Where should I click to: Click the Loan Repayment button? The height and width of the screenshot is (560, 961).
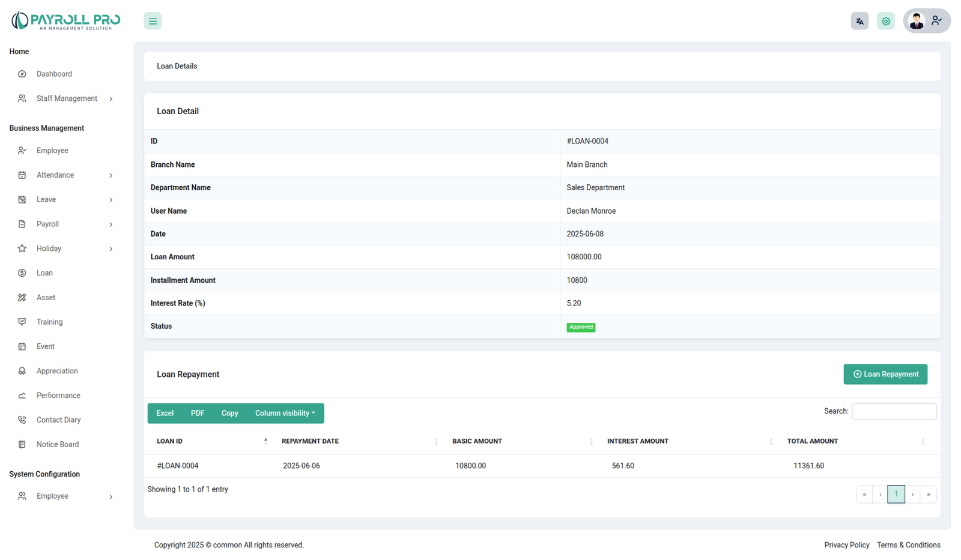click(885, 375)
